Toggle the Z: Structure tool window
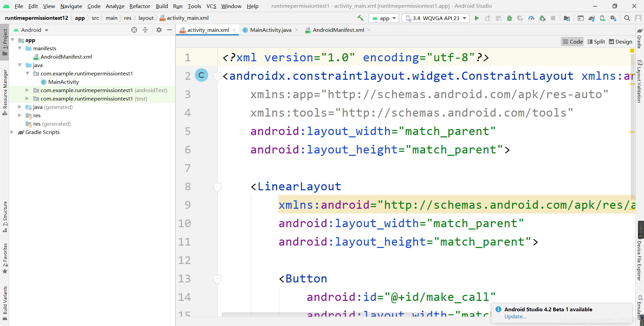Screen dimensions: 644x326 [5, 216]
